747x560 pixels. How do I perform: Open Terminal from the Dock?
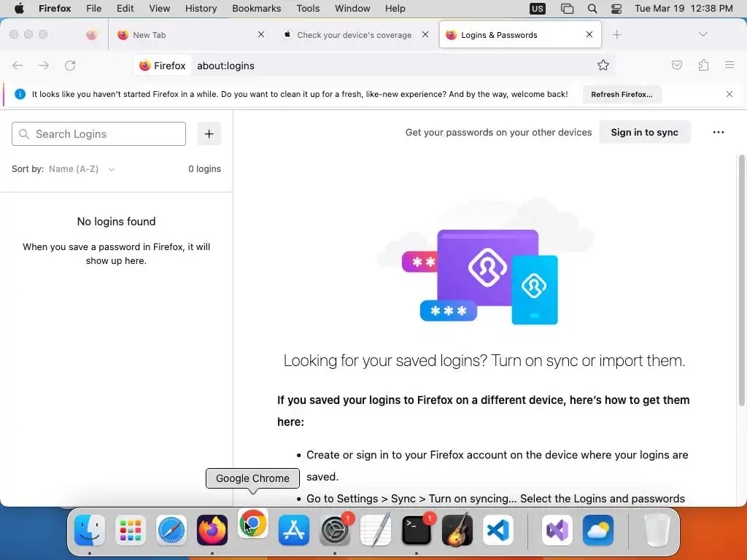[417, 530]
